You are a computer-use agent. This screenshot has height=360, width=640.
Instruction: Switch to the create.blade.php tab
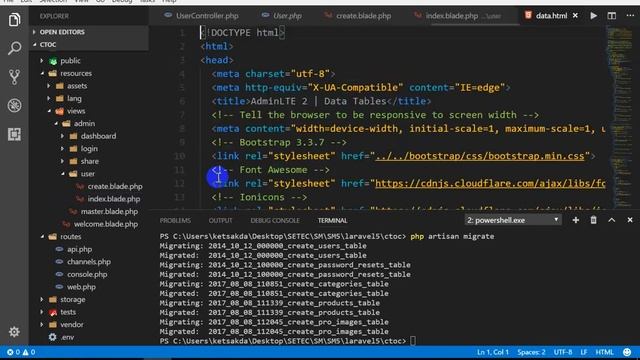[x=358, y=16]
